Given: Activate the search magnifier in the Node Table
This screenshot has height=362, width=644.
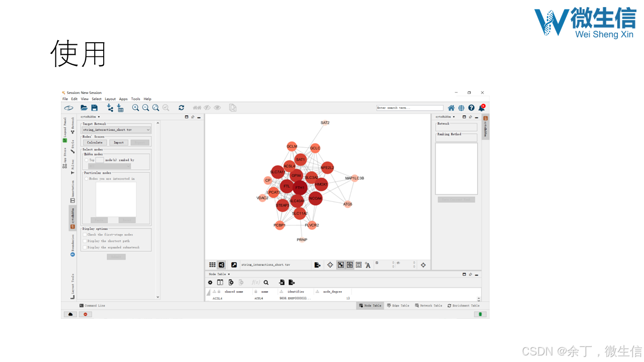Looking at the screenshot, I should 266,283.
